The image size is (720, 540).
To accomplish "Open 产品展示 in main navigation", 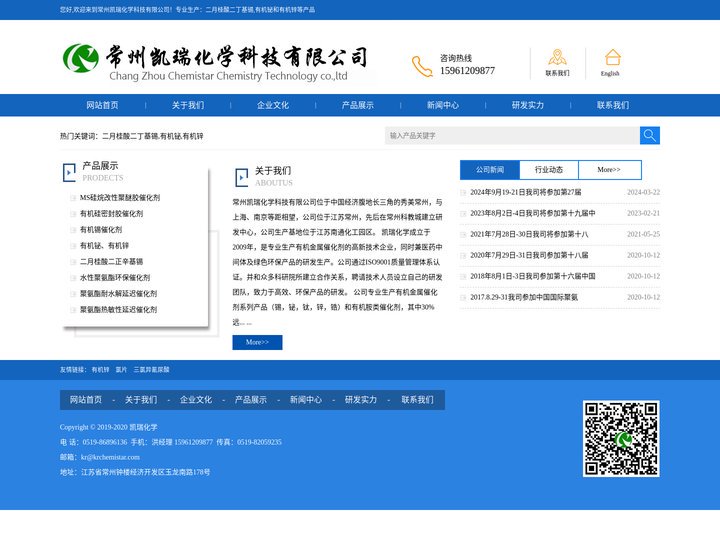I will (358, 105).
